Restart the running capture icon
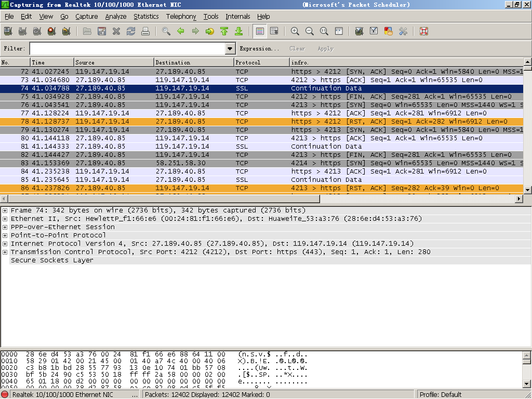 point(66,31)
